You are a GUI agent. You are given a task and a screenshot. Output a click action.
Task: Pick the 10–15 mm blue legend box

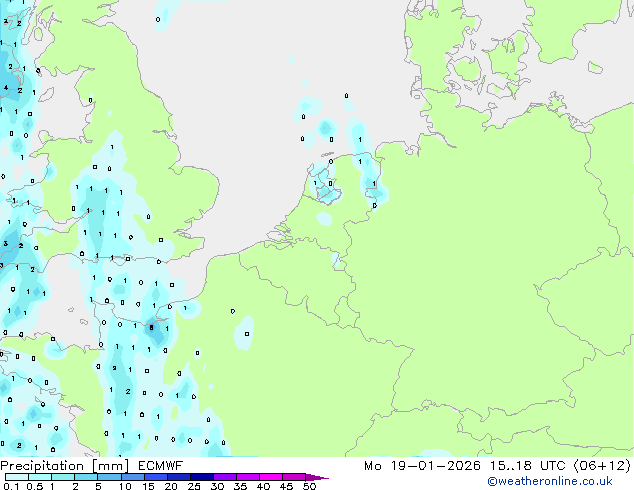click(132, 477)
